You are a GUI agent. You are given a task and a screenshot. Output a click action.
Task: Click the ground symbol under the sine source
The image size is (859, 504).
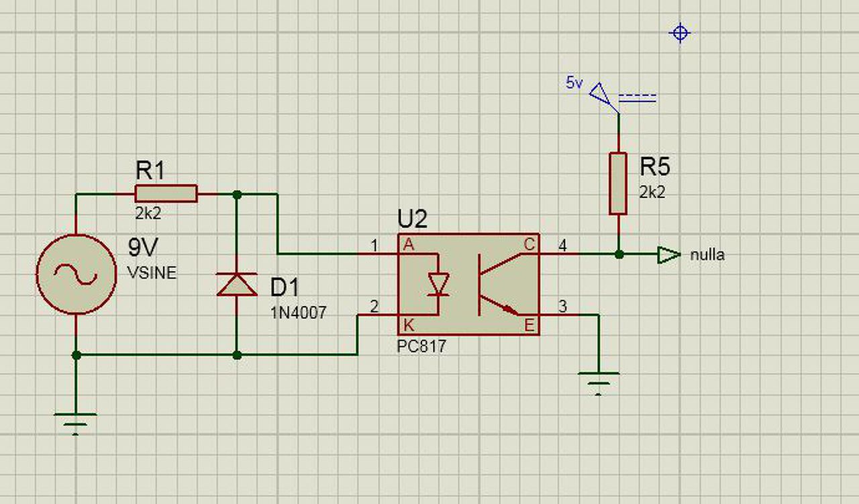pyautogui.click(x=75, y=423)
